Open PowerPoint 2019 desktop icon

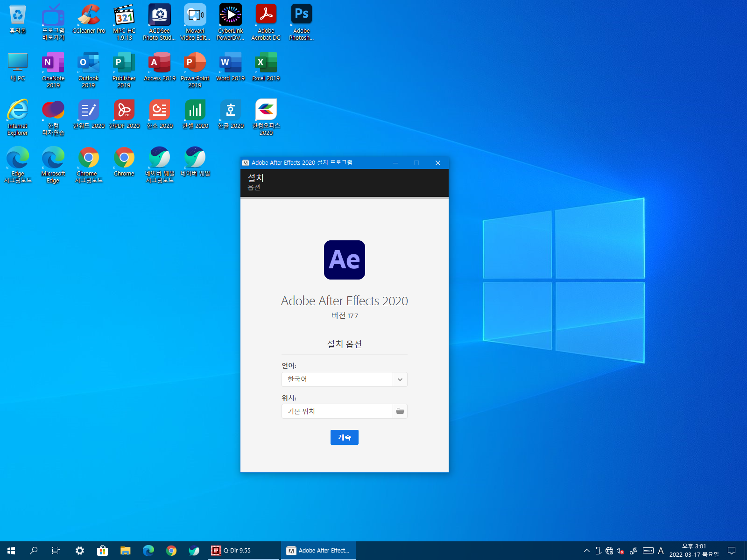[195, 70]
